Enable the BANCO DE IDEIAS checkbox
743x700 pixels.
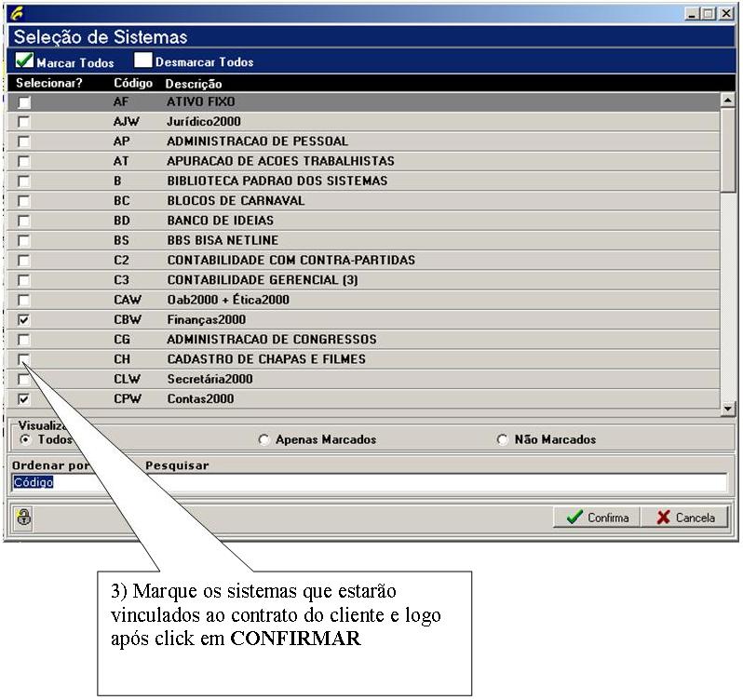click(24, 222)
